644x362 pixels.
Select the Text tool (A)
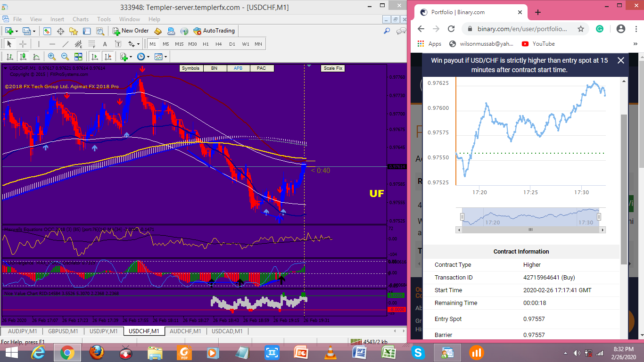pyautogui.click(x=105, y=44)
